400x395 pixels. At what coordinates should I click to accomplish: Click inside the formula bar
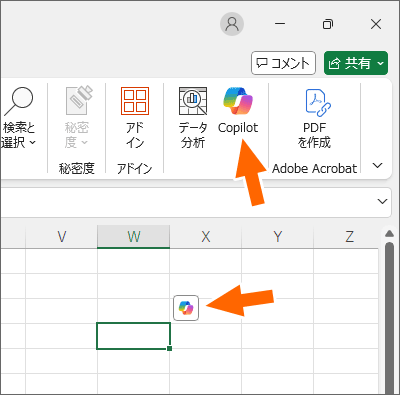[187, 202]
